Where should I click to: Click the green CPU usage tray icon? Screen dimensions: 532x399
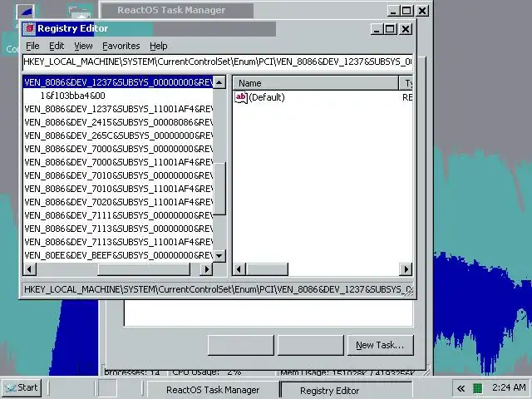(477, 388)
